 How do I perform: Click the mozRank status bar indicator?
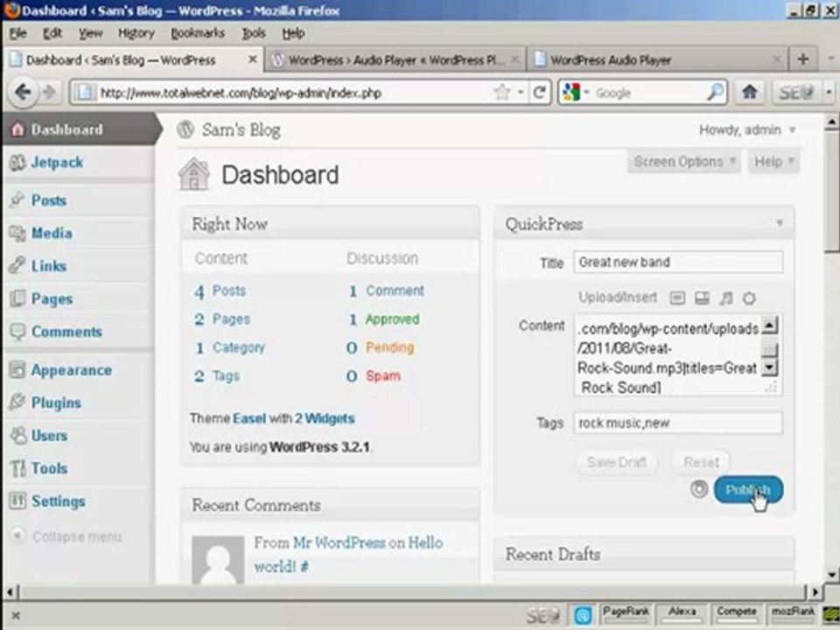[x=793, y=614]
